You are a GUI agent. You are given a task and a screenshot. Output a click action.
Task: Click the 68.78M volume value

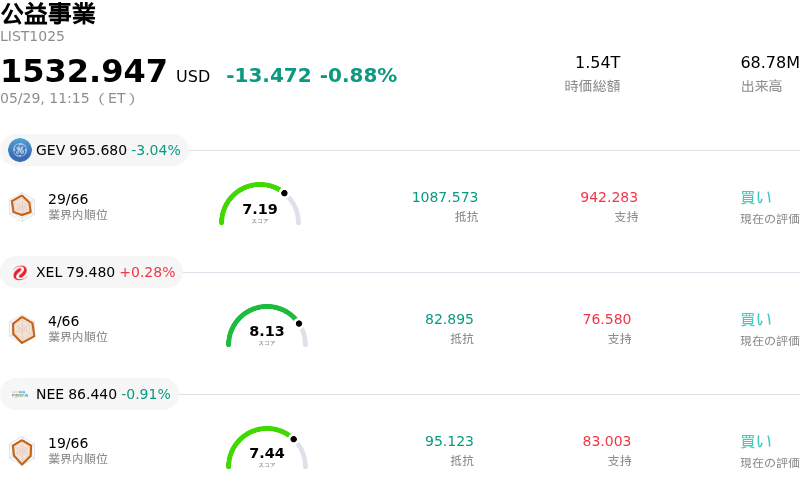(x=770, y=62)
